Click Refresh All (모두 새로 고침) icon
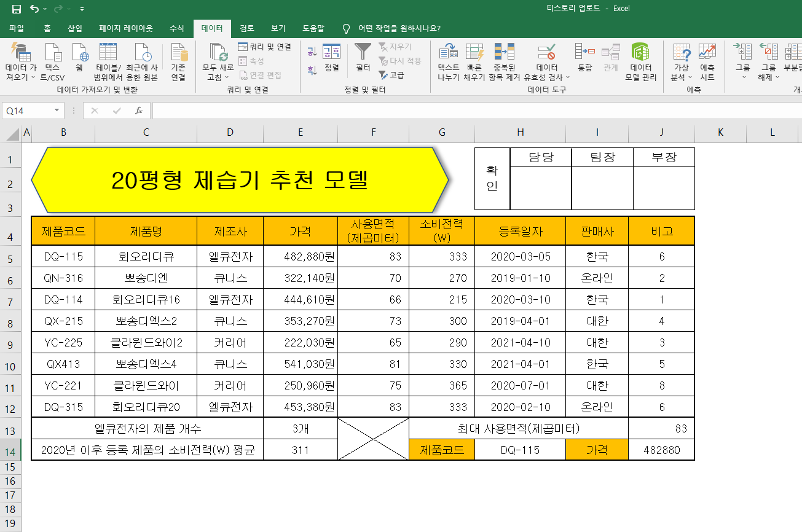The width and height of the screenshot is (802, 532). tap(218, 53)
